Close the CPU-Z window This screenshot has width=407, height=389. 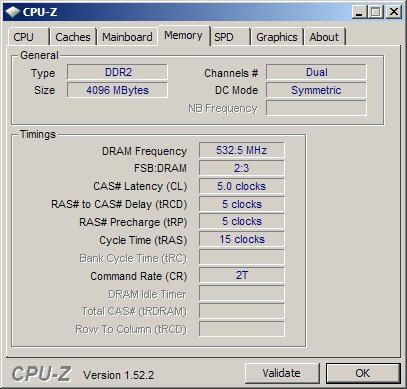point(394,12)
